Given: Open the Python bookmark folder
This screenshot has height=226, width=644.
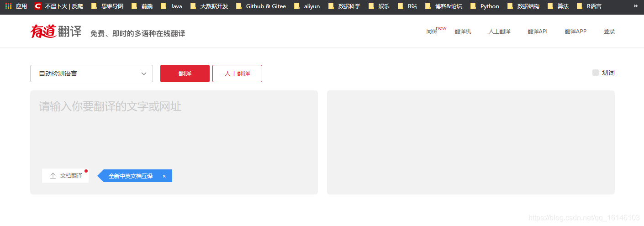Looking at the screenshot, I should (485, 6).
